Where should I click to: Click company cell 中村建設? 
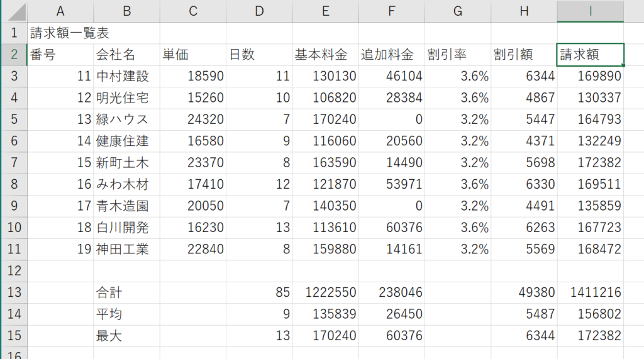coord(126,76)
